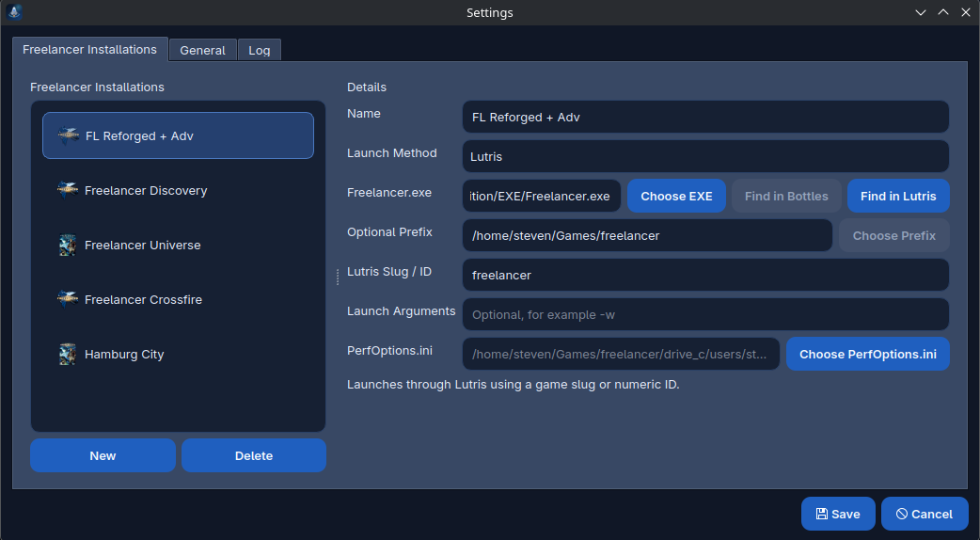Viewport: 980px width, 540px height.
Task: Click the Find in Lutris button
Action: coord(898,197)
